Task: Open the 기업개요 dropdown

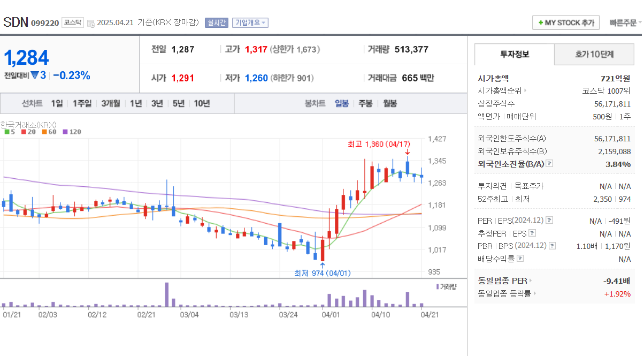Action: point(250,22)
